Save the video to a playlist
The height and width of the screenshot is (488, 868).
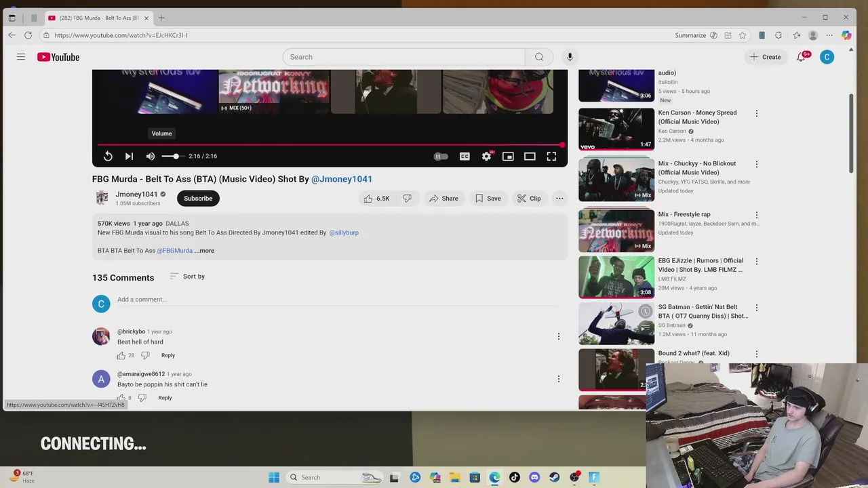pos(488,199)
